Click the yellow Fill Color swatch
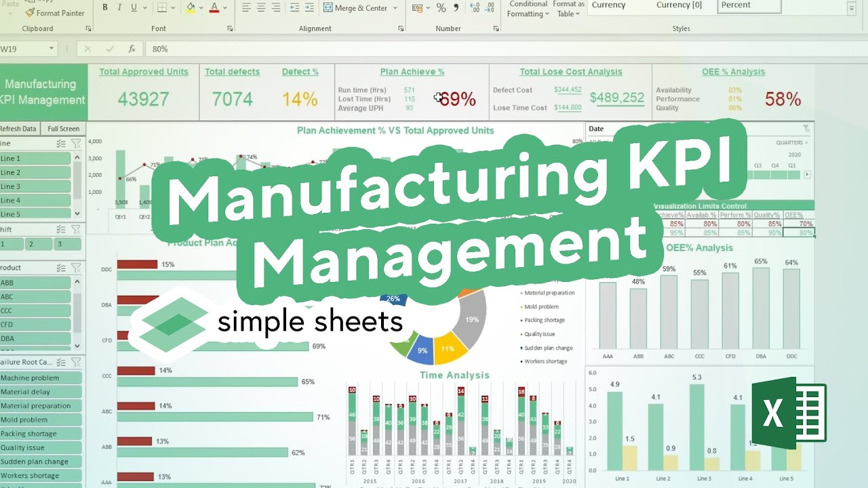The height and width of the screenshot is (488, 868). click(191, 8)
